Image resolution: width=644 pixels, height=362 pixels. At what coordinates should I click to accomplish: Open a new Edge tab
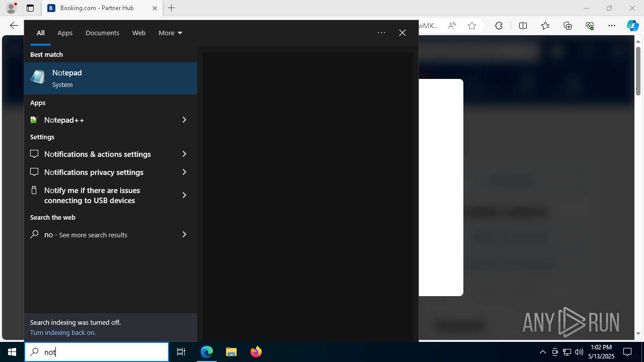pos(172,8)
